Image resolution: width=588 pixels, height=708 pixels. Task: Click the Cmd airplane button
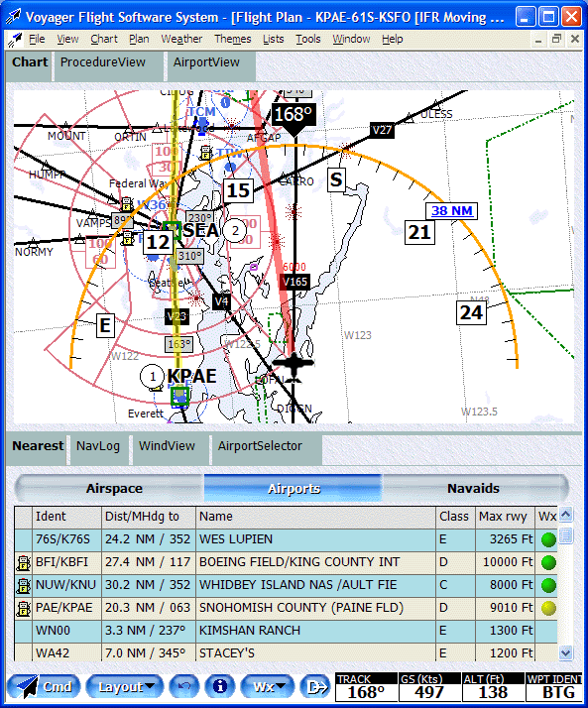44,687
